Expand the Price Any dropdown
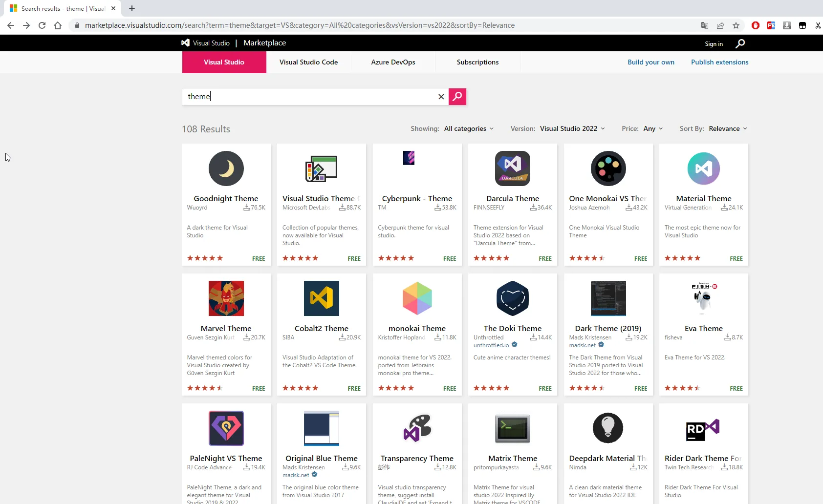The image size is (823, 504). point(653,128)
